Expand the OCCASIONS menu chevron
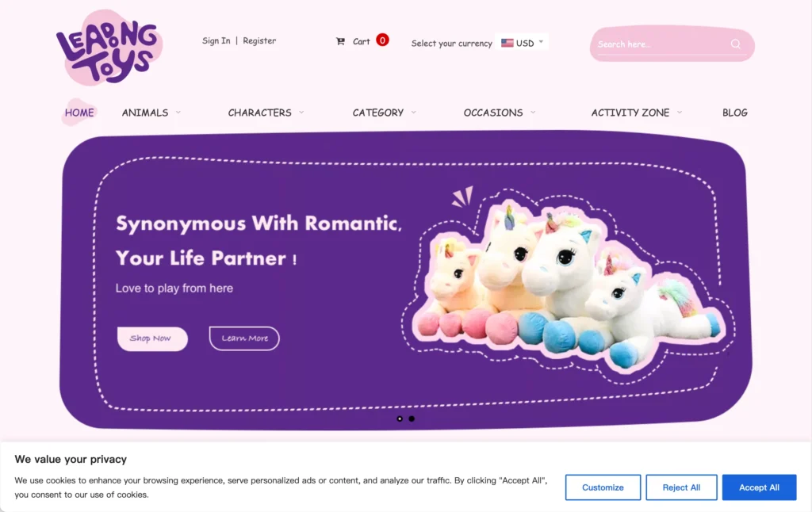The height and width of the screenshot is (512, 812). [x=533, y=113]
